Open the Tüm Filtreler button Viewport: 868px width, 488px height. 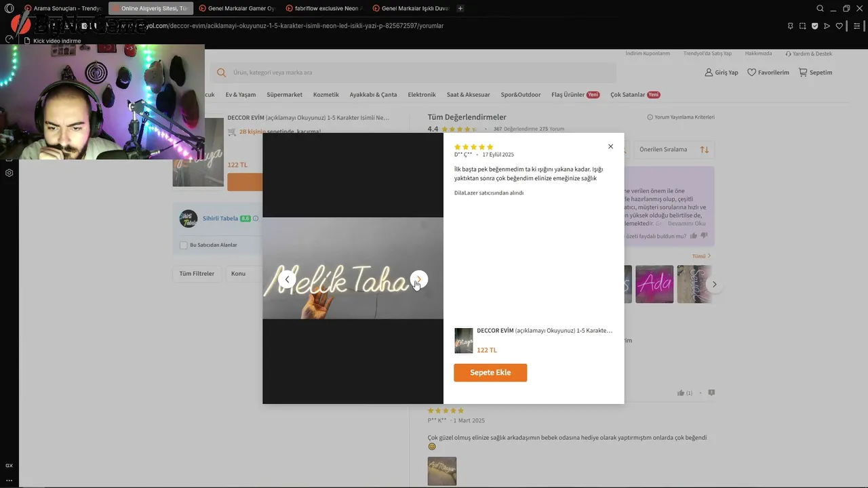click(x=197, y=274)
